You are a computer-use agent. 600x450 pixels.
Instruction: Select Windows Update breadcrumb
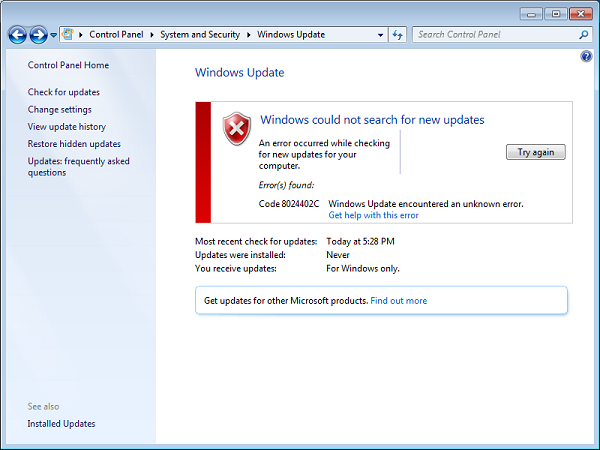291,34
